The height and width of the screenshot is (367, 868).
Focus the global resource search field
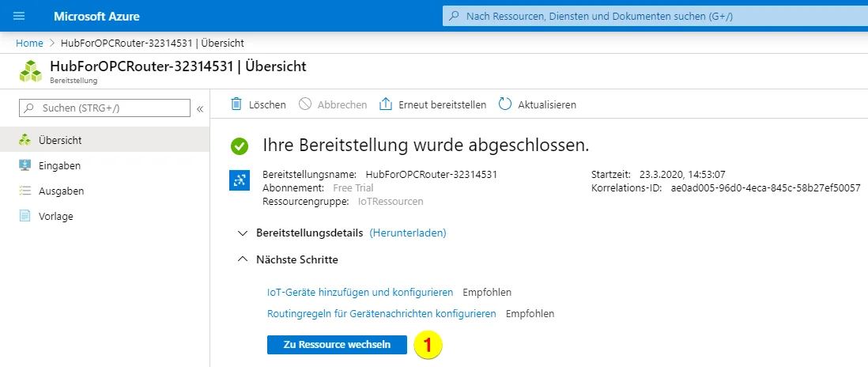click(655, 17)
